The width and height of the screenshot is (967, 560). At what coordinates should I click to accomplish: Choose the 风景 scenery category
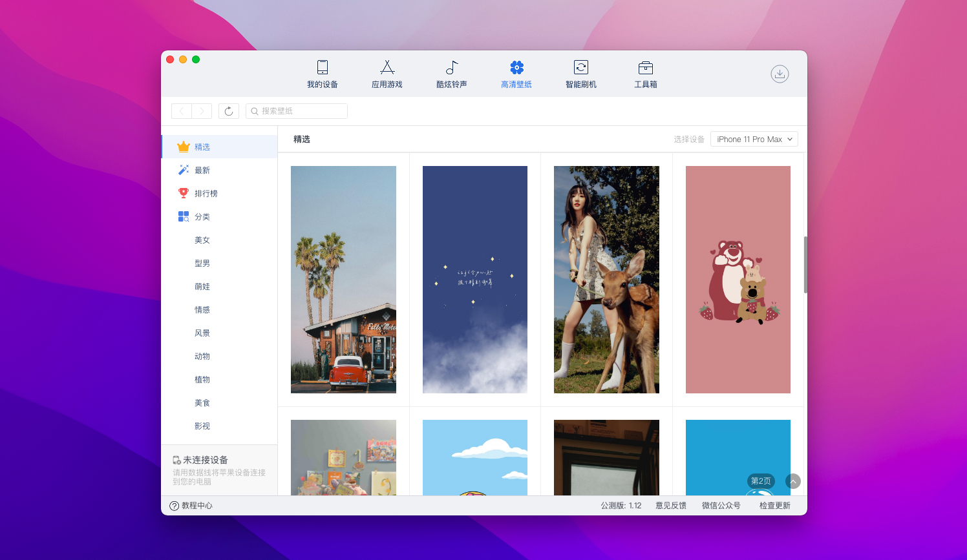[x=202, y=333]
